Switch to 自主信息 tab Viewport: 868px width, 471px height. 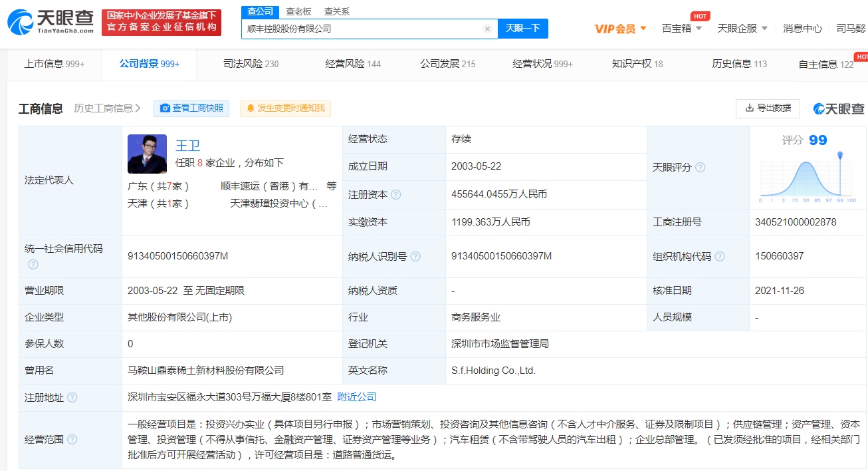point(826,65)
